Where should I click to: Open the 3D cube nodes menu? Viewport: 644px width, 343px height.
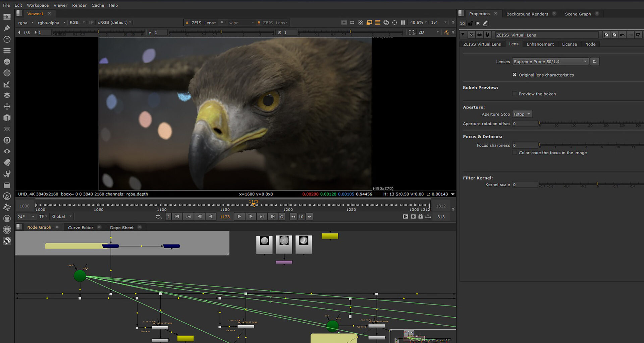7,118
